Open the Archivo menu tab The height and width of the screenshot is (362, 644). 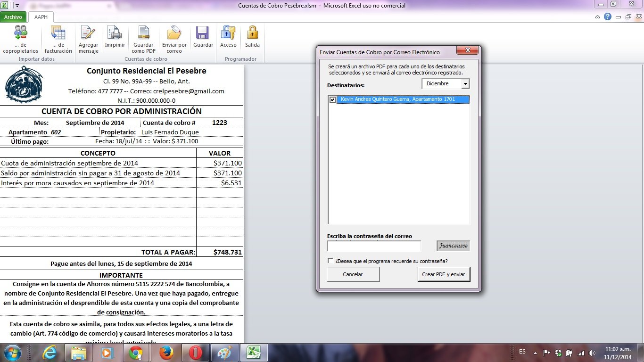pos(13,17)
